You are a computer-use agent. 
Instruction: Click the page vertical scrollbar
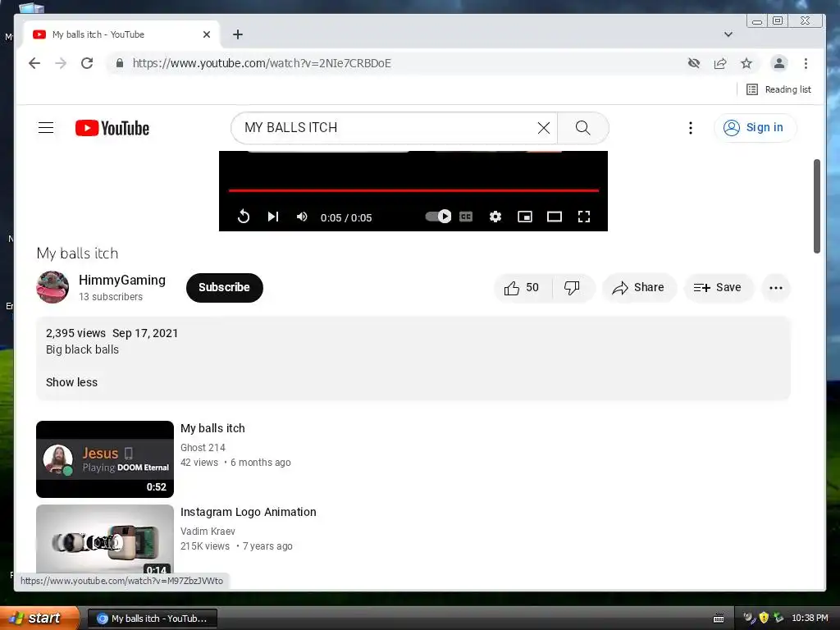817,206
